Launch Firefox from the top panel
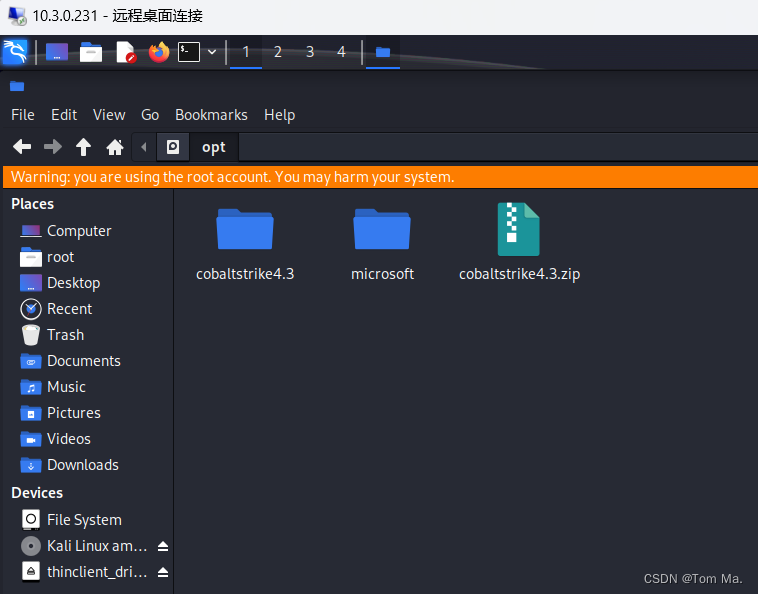This screenshot has width=758, height=594. 159,52
